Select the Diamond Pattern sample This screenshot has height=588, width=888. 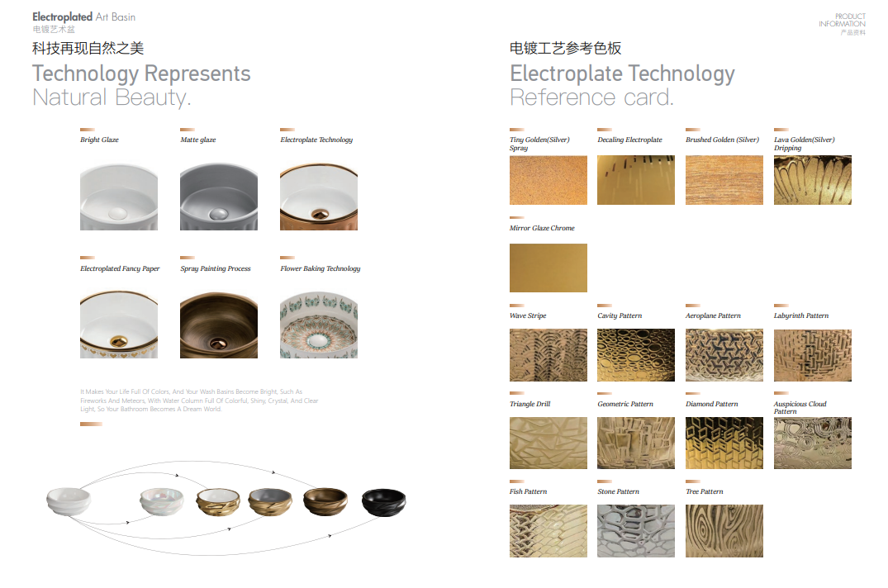click(724, 443)
